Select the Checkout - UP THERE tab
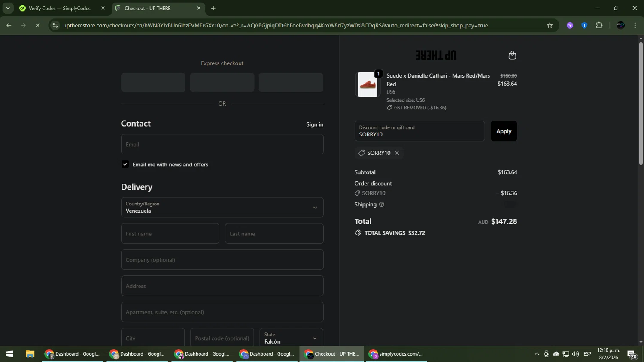 (x=148, y=8)
